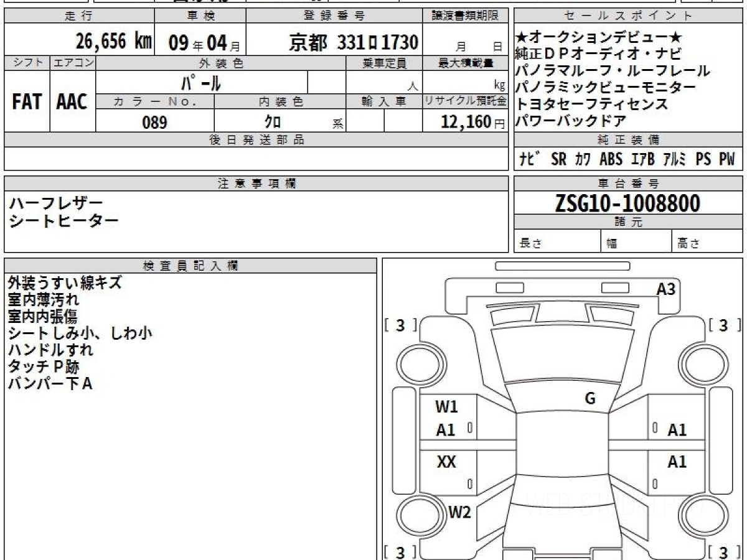
Task: Click the 純正装備 header
Action: click(x=628, y=140)
